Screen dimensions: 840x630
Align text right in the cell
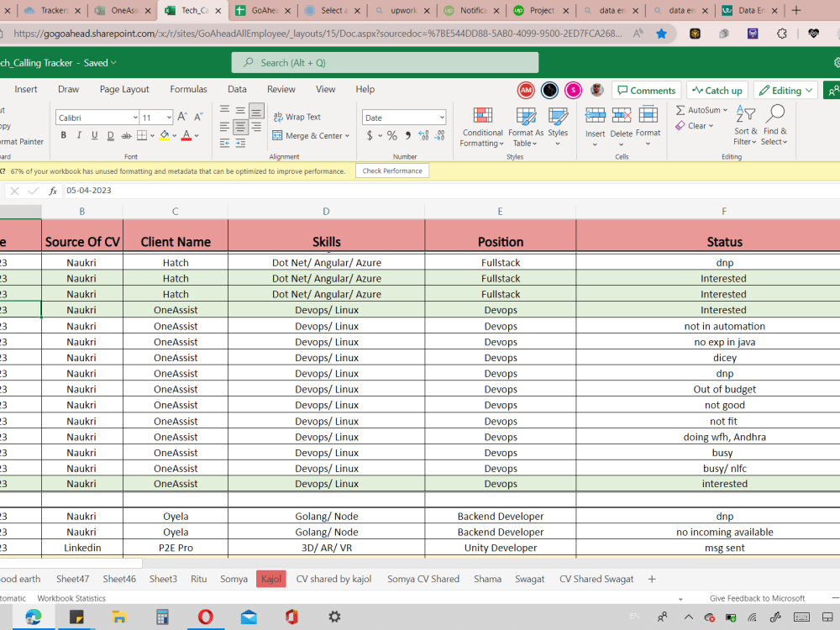[256, 127]
